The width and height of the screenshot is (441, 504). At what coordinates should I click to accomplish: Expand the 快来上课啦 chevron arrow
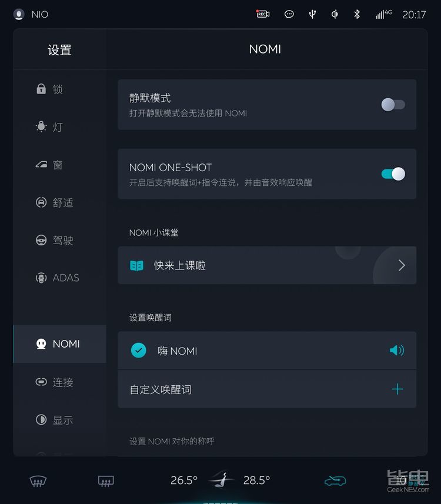pos(402,265)
